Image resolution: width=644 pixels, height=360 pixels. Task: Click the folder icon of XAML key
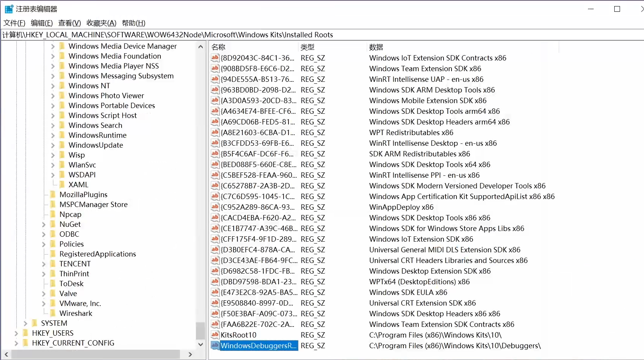62,185
